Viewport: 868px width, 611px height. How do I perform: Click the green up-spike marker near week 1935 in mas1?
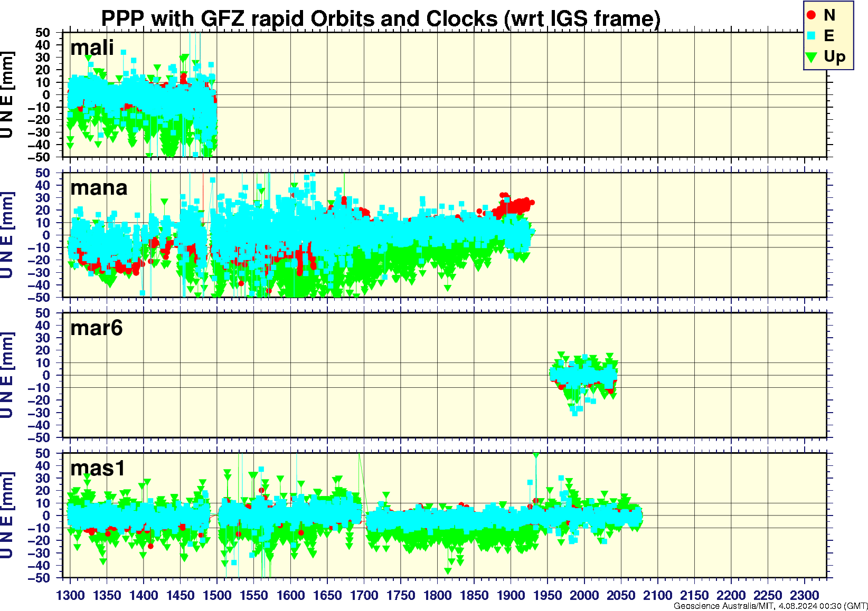point(536,455)
